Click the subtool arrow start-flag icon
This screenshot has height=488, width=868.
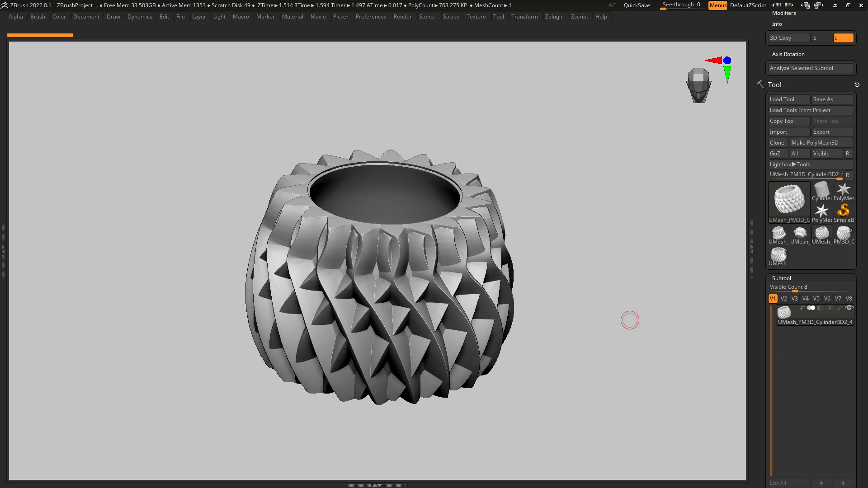click(x=802, y=308)
